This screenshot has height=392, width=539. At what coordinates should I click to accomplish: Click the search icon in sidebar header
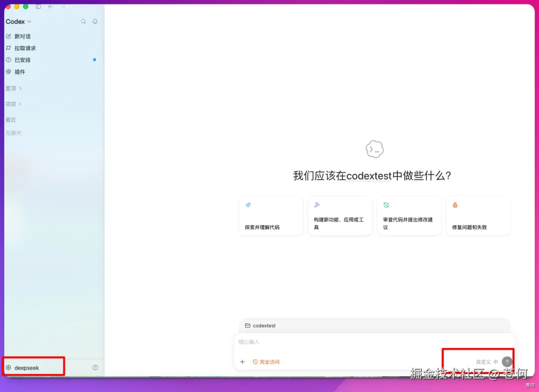pyautogui.click(x=83, y=21)
